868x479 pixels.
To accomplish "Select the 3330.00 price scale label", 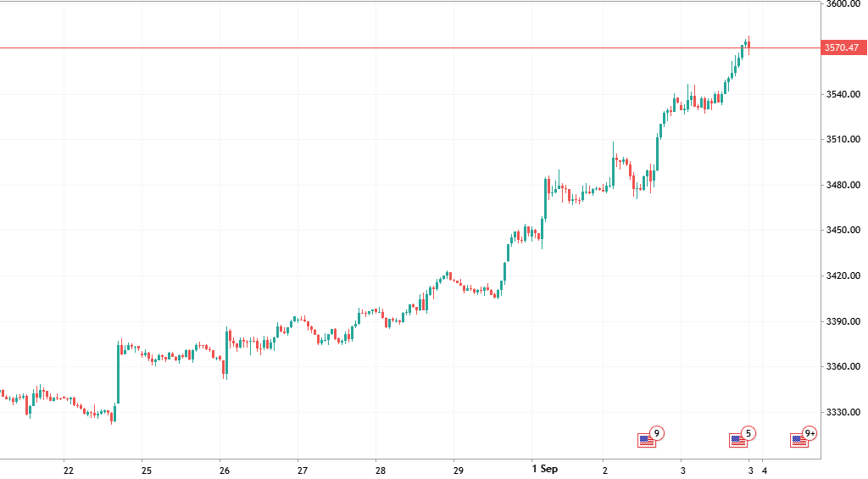I will pyautogui.click(x=843, y=412).
